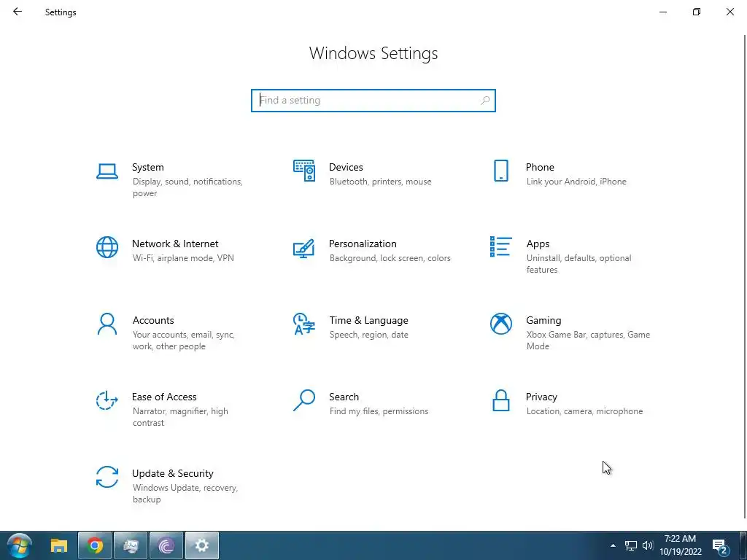Restore down the Settings window

point(697,12)
